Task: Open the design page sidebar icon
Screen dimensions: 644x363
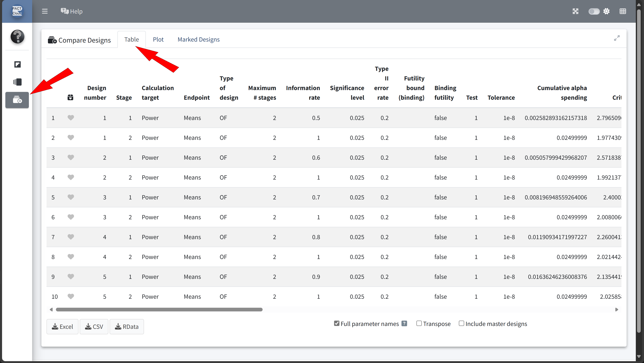Action: tap(17, 64)
